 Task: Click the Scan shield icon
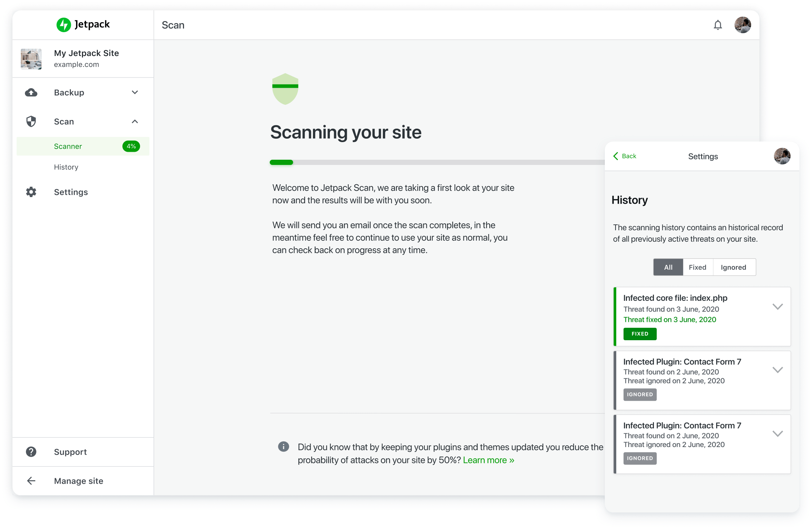click(x=31, y=121)
